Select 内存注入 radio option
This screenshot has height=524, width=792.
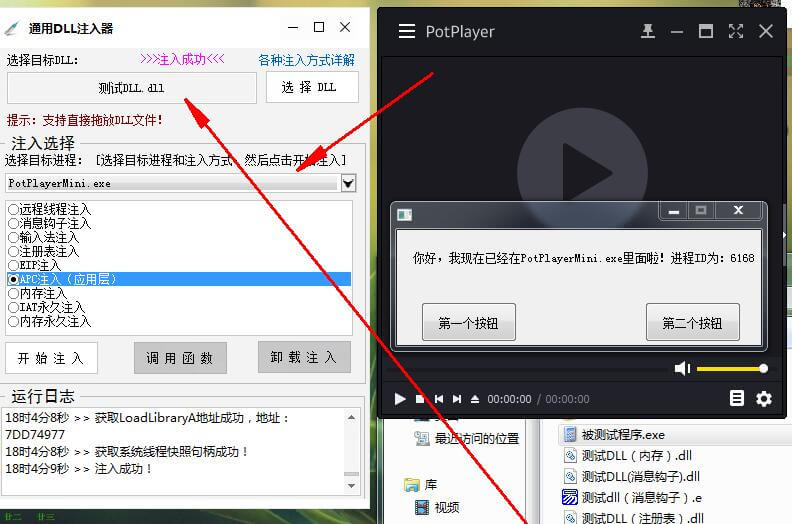pyautogui.click(x=37, y=293)
